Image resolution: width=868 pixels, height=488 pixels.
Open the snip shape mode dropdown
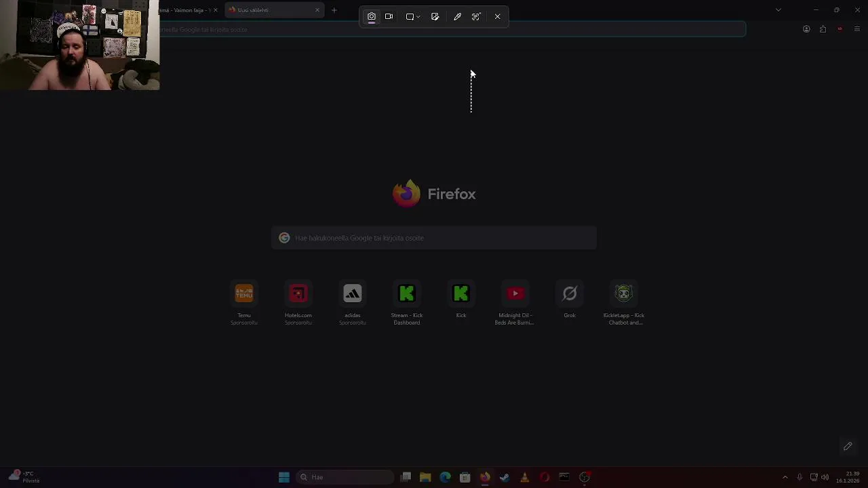(x=412, y=16)
